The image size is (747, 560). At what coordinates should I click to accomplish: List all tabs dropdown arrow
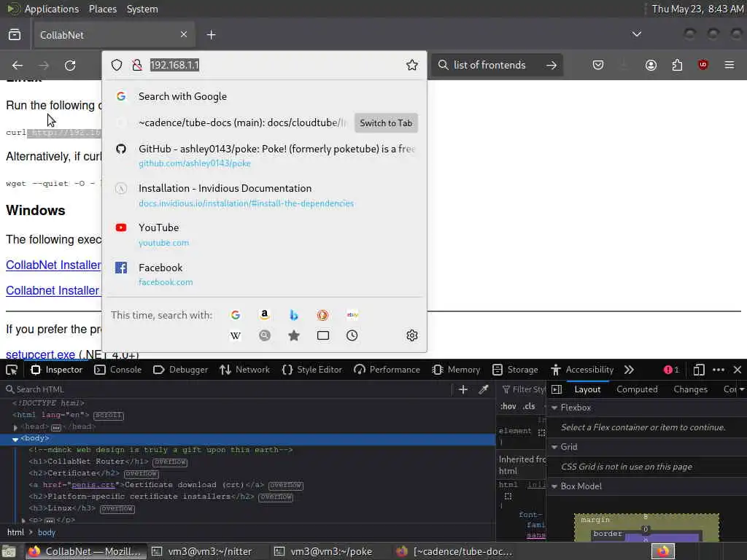pyautogui.click(x=636, y=34)
